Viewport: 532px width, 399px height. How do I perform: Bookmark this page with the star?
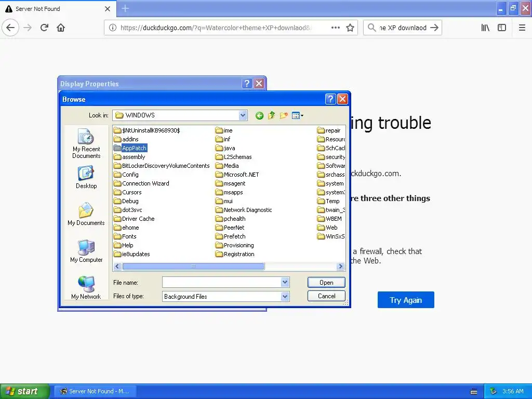tap(350, 28)
